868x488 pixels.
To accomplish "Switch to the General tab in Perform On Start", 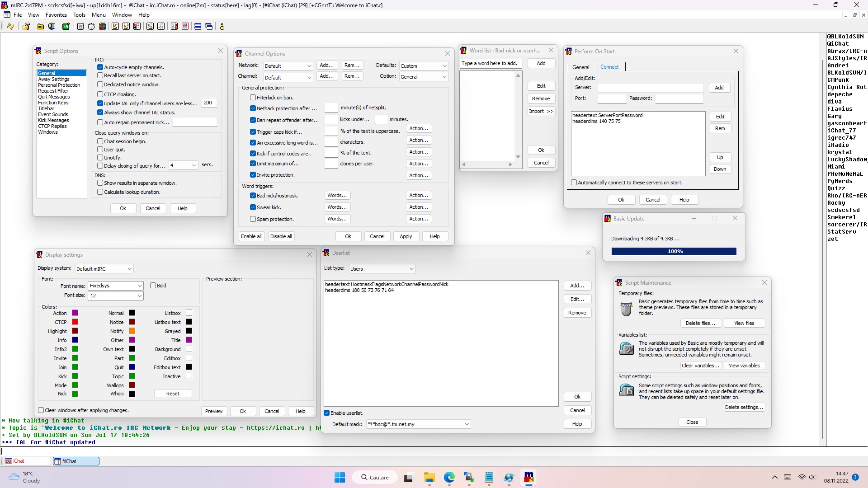I will (x=580, y=67).
